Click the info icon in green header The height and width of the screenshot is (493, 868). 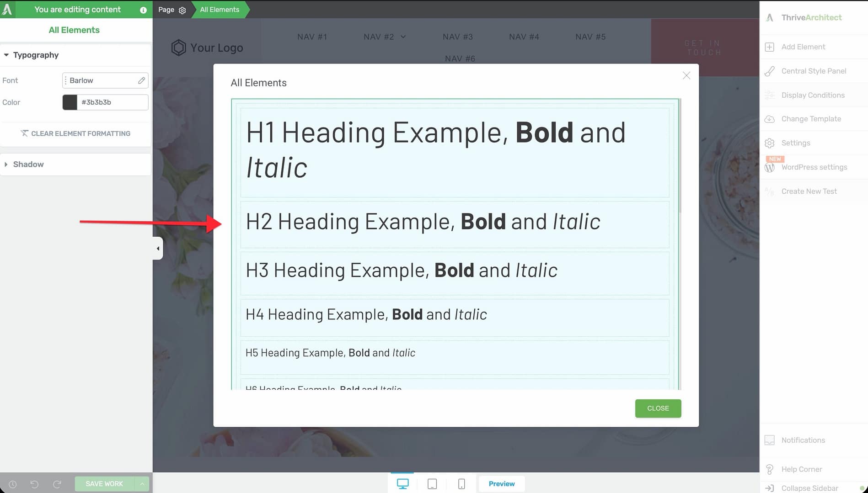[143, 10]
